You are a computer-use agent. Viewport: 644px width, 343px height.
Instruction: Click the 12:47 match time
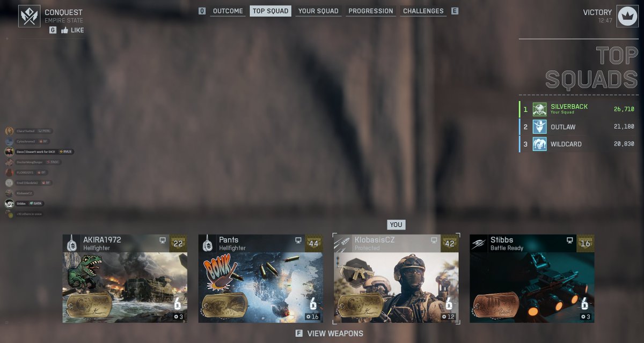(604, 20)
